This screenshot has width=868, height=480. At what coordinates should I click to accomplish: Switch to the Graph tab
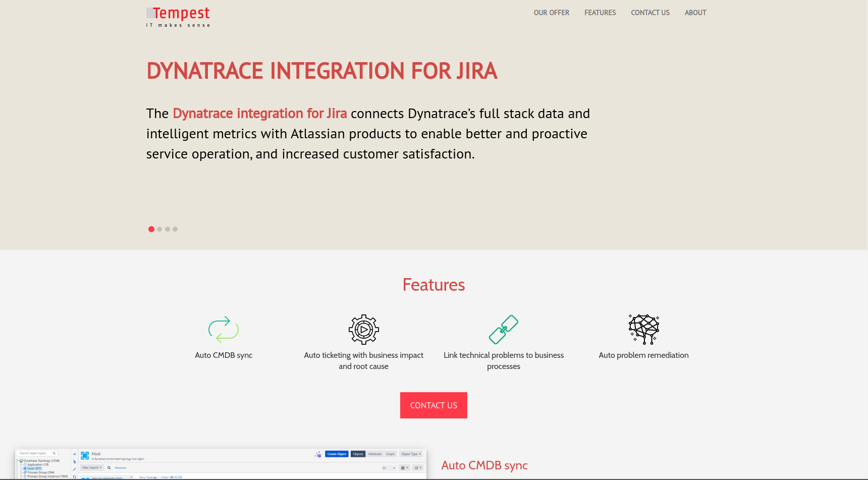[390, 454]
